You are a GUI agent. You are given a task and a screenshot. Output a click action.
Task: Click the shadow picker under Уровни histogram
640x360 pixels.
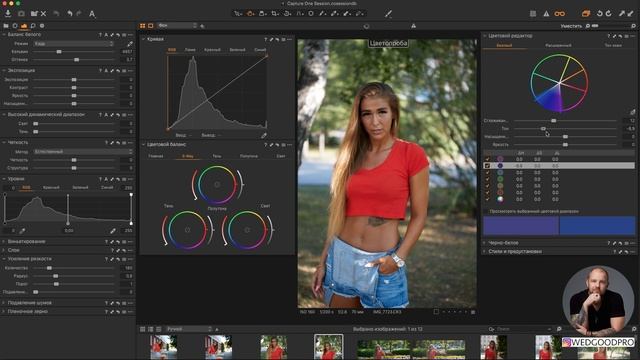pyautogui.click(x=22, y=231)
